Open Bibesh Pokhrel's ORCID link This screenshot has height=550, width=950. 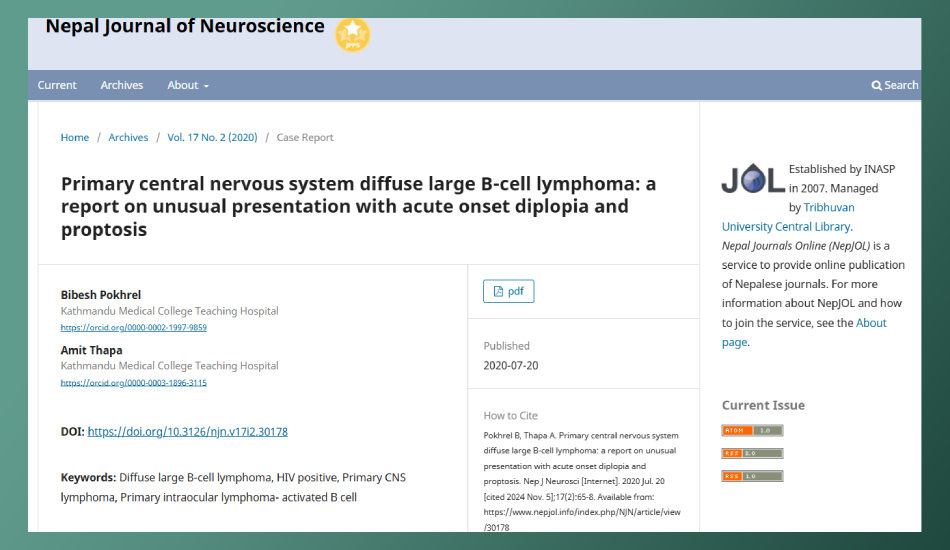(x=133, y=328)
